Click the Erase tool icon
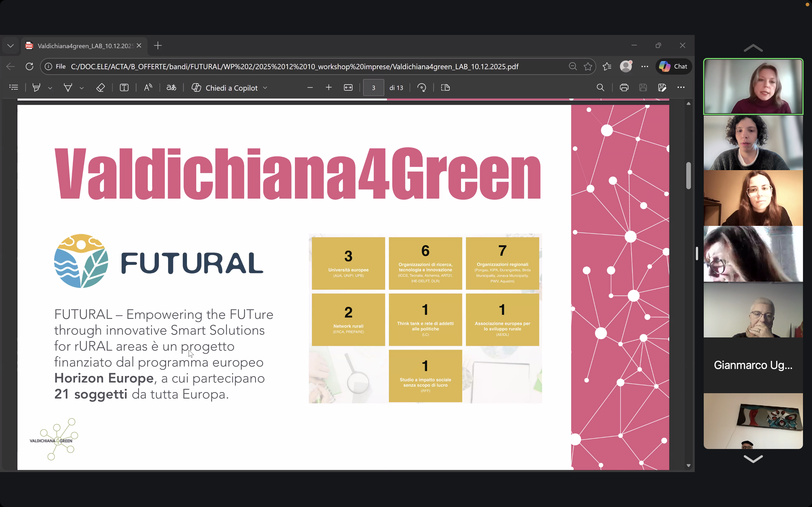Viewport: 812px width, 507px height. tap(100, 88)
